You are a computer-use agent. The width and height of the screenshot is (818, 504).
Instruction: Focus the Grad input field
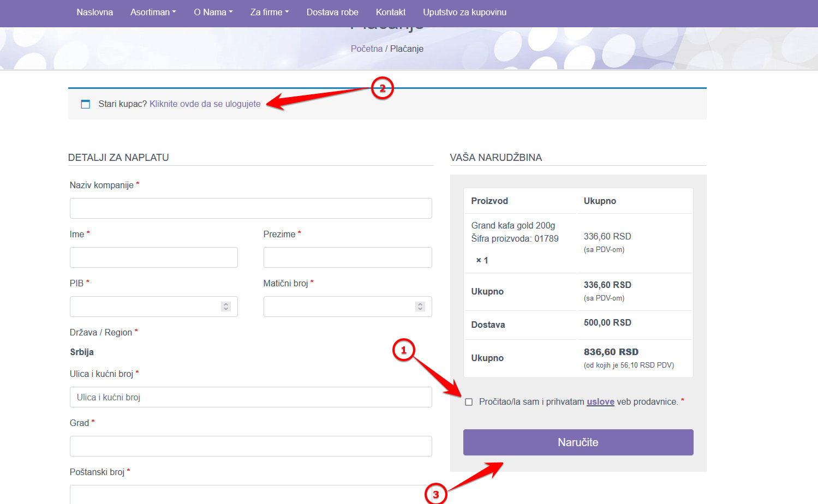click(x=251, y=446)
